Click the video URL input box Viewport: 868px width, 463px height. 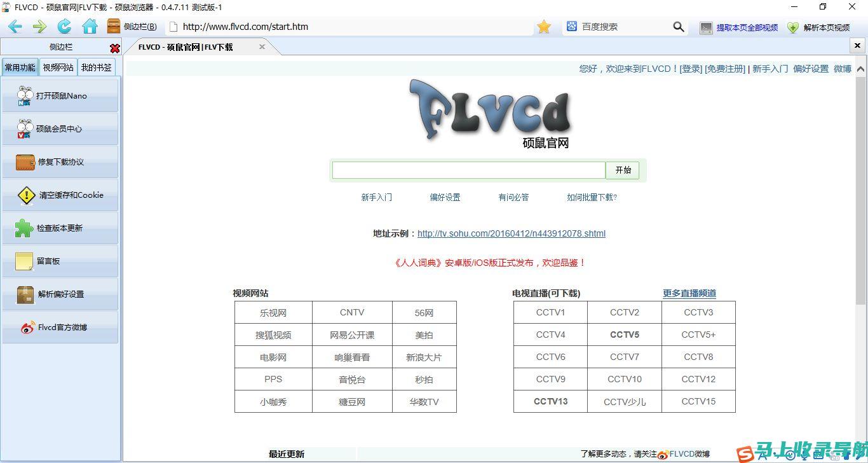click(x=469, y=170)
